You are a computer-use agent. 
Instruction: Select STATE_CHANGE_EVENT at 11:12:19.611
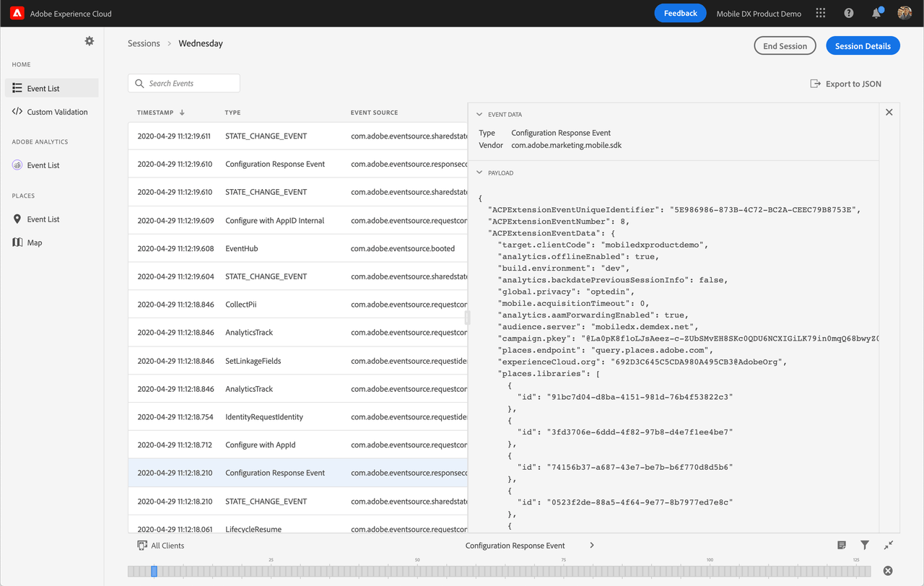pyautogui.click(x=298, y=136)
